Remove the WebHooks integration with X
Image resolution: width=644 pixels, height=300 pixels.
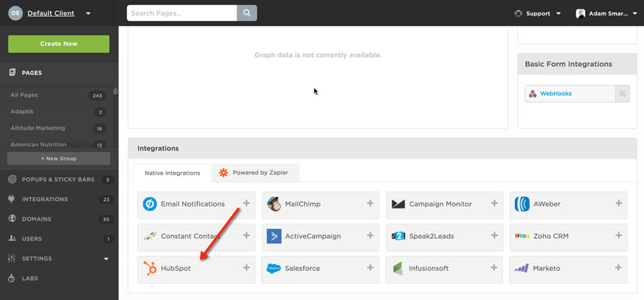[622, 93]
